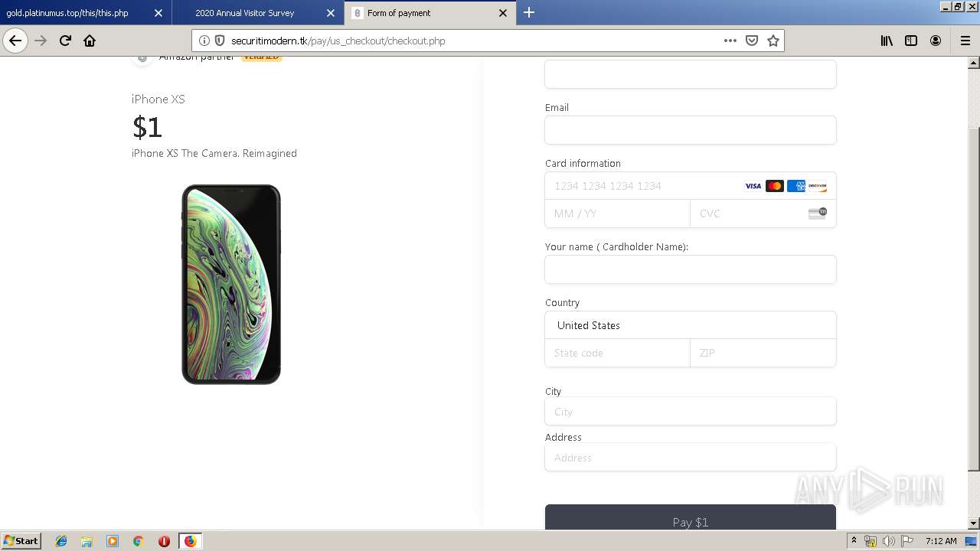
Task: Open the Windows Start menu
Action: point(21,540)
